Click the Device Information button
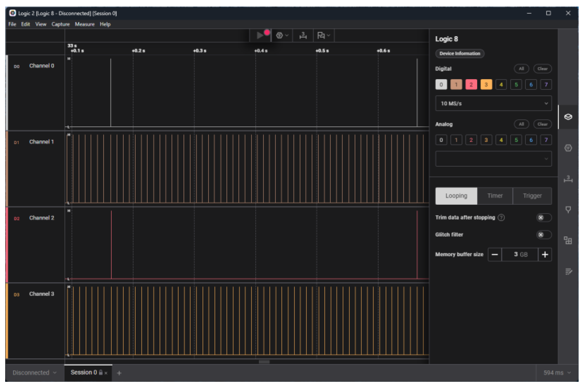The width and height of the screenshot is (588, 390). 459,54
